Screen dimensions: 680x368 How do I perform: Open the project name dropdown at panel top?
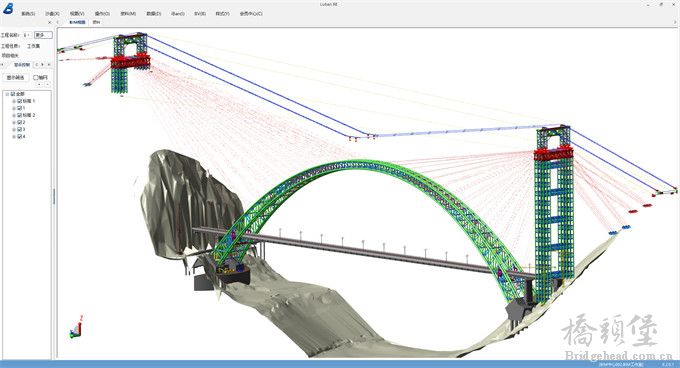click(x=27, y=35)
